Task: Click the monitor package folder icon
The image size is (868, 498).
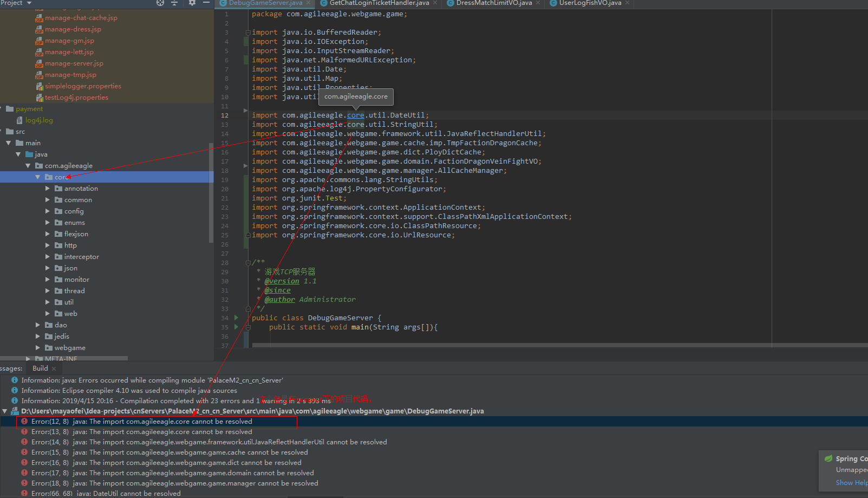Action: coord(58,280)
